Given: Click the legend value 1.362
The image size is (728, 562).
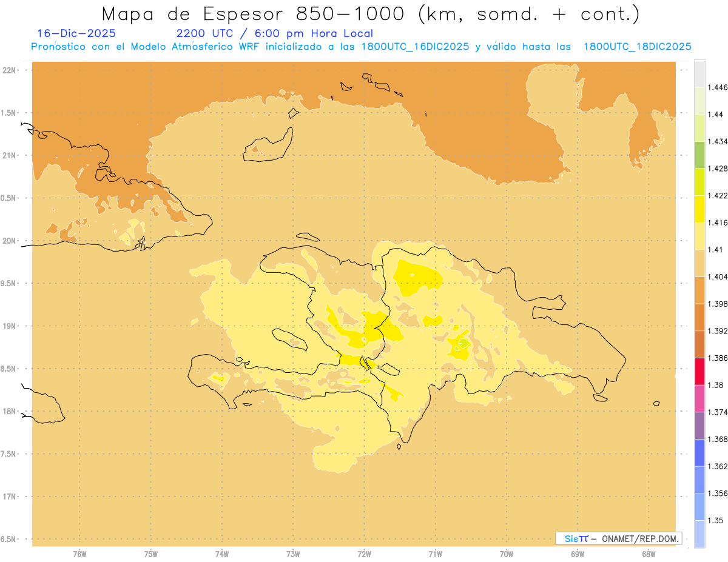Looking at the screenshot, I should (x=718, y=466).
